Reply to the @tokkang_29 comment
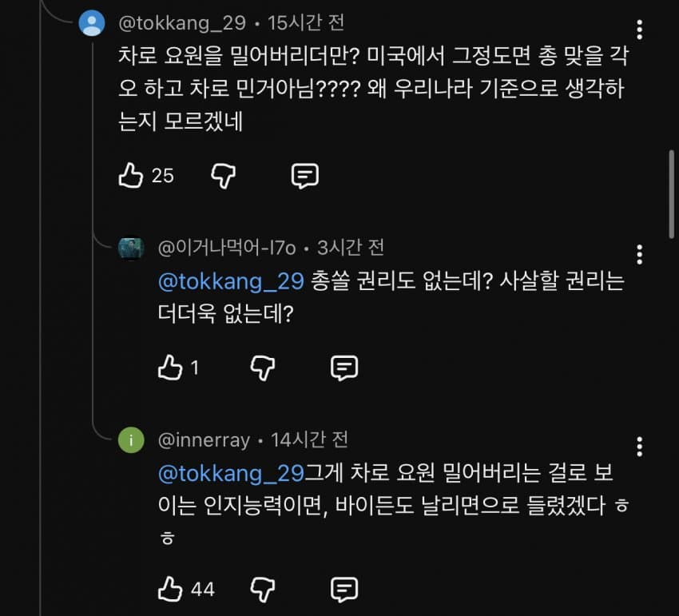This screenshot has height=616, width=679. [305, 176]
